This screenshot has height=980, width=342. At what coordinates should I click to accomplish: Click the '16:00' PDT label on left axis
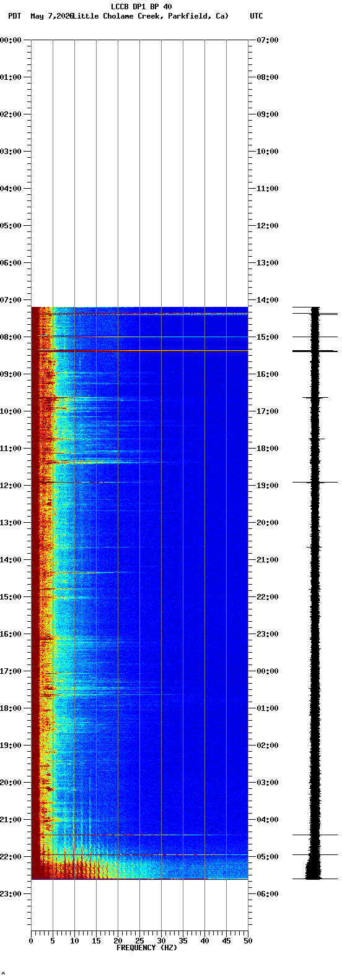[11, 634]
